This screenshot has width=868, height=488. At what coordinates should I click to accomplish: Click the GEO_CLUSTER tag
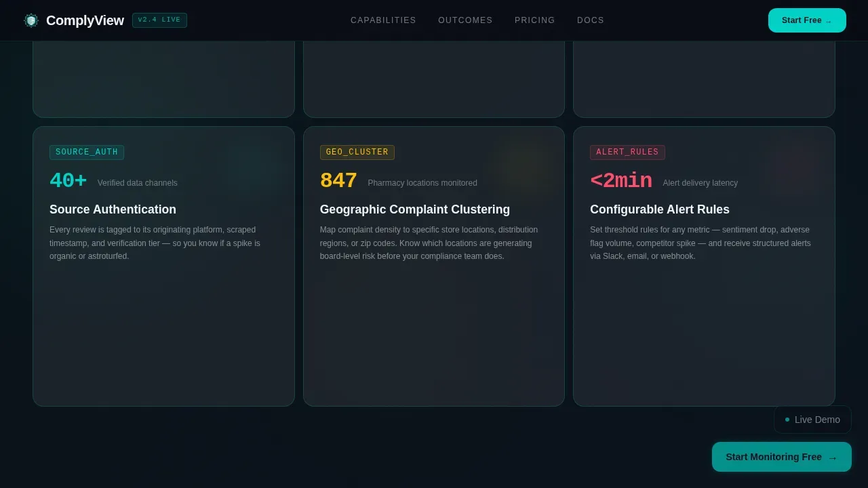[357, 152]
